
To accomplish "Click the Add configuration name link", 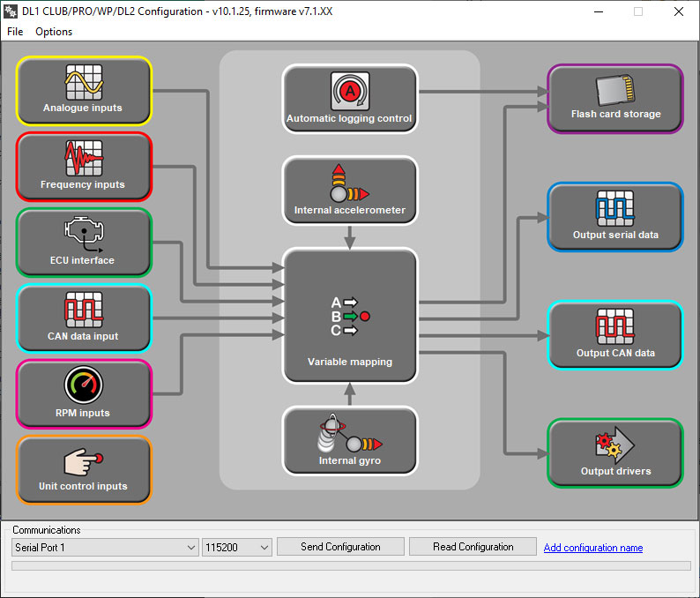I will coord(592,548).
